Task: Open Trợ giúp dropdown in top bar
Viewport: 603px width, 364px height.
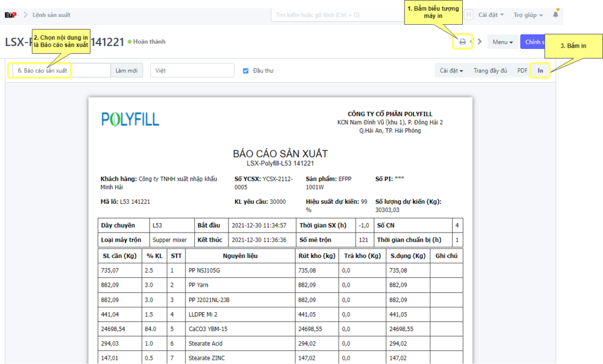Action: (528, 15)
